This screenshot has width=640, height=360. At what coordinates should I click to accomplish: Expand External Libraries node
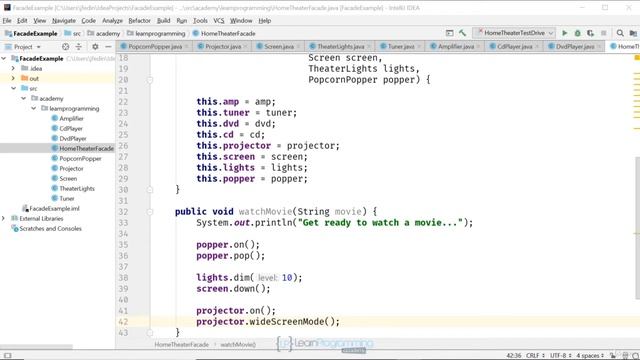tap(4, 219)
